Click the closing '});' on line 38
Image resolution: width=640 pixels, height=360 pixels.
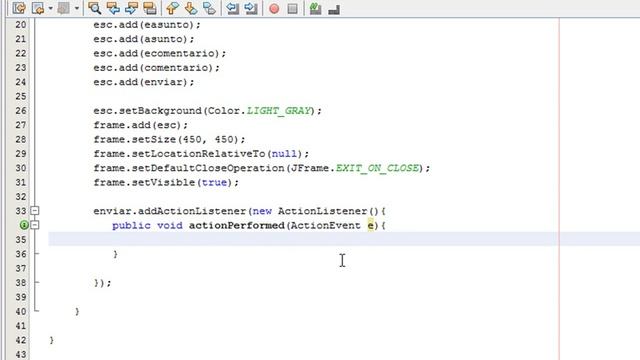[x=102, y=283]
